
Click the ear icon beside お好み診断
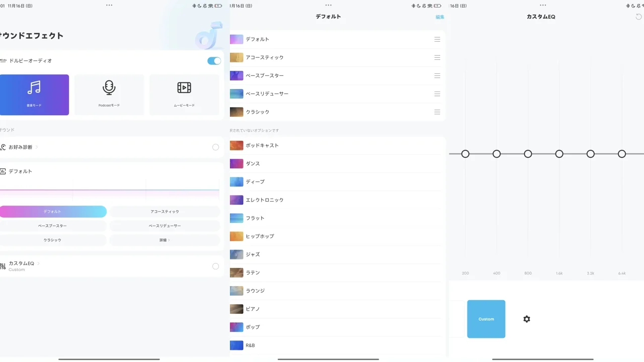click(4, 147)
